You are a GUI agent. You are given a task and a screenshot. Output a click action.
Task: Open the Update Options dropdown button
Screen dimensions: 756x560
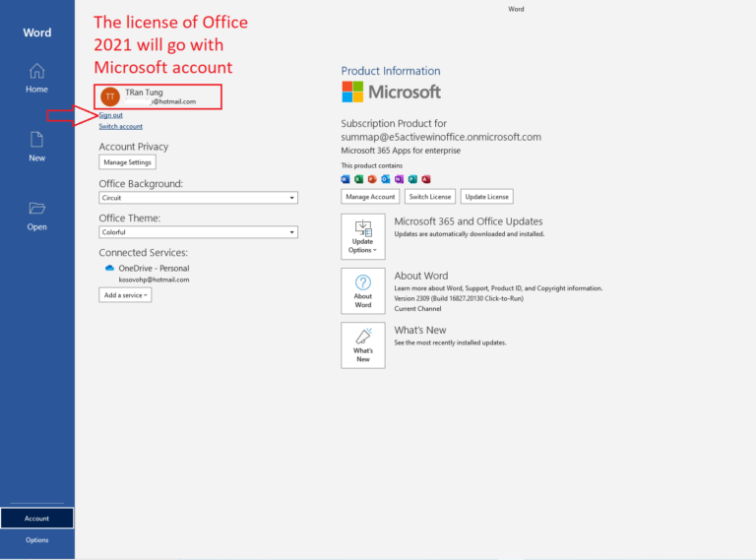[363, 236]
